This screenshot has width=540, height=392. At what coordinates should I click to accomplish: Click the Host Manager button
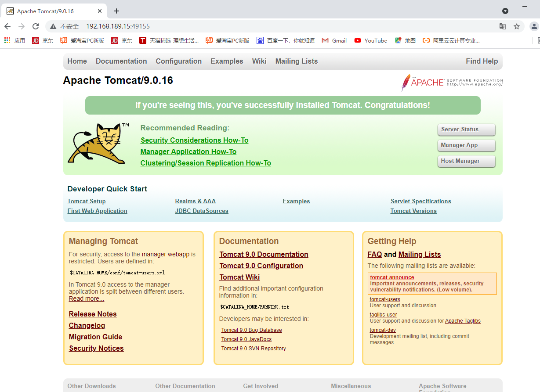[467, 161]
